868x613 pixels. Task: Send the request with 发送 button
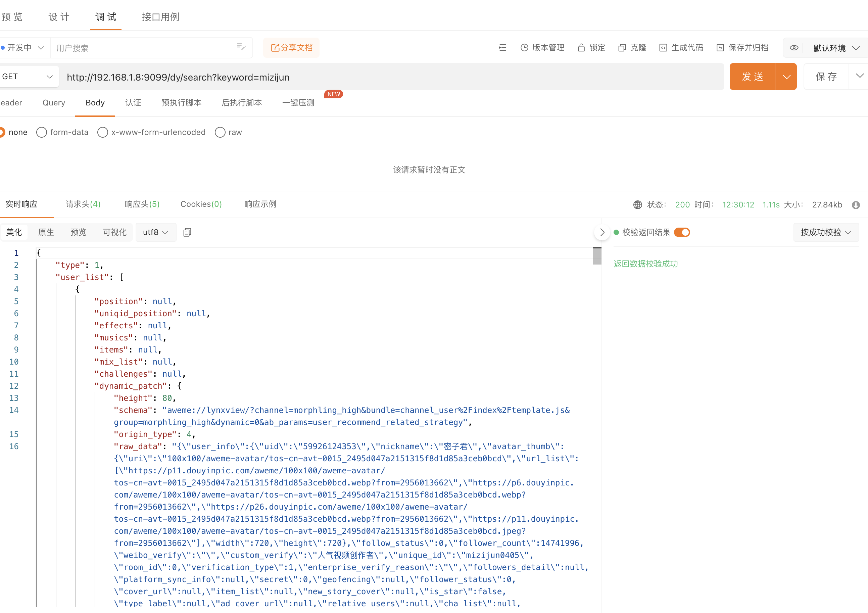pos(752,77)
